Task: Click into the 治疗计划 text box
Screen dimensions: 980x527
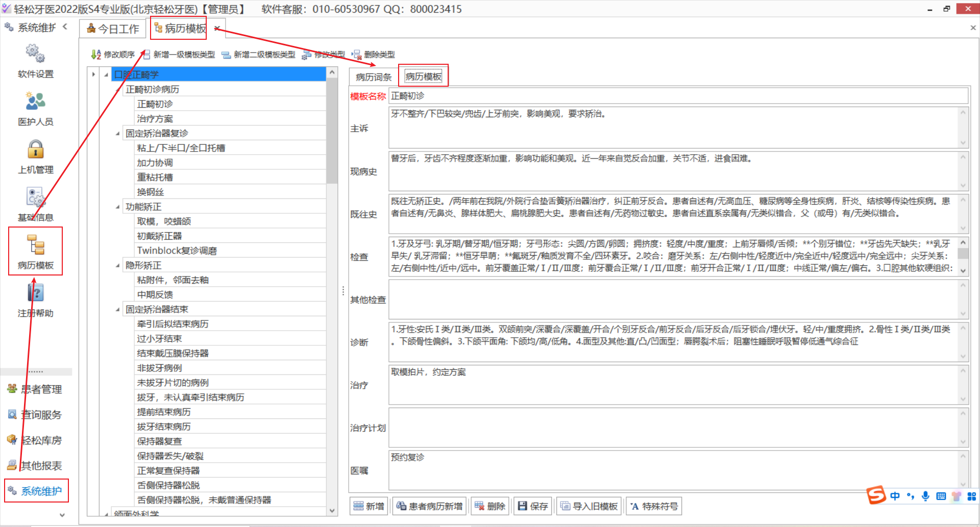Action: coord(674,428)
